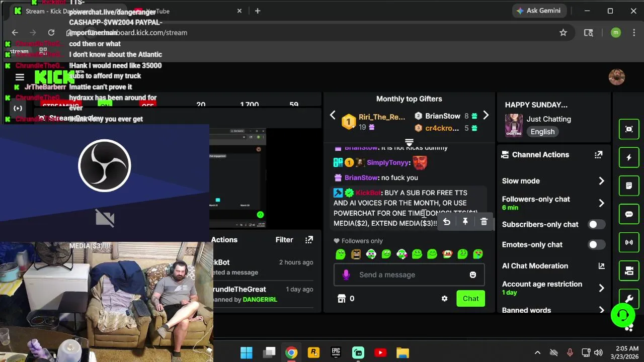Show next top gifters with right arrow
Viewport: 644px width, 362px height.
point(486,116)
